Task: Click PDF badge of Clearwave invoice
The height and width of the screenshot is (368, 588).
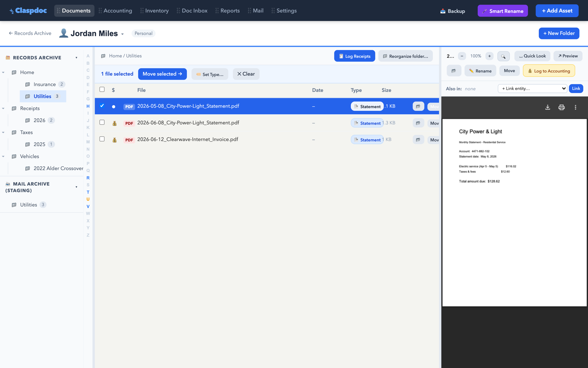Action: click(x=129, y=140)
